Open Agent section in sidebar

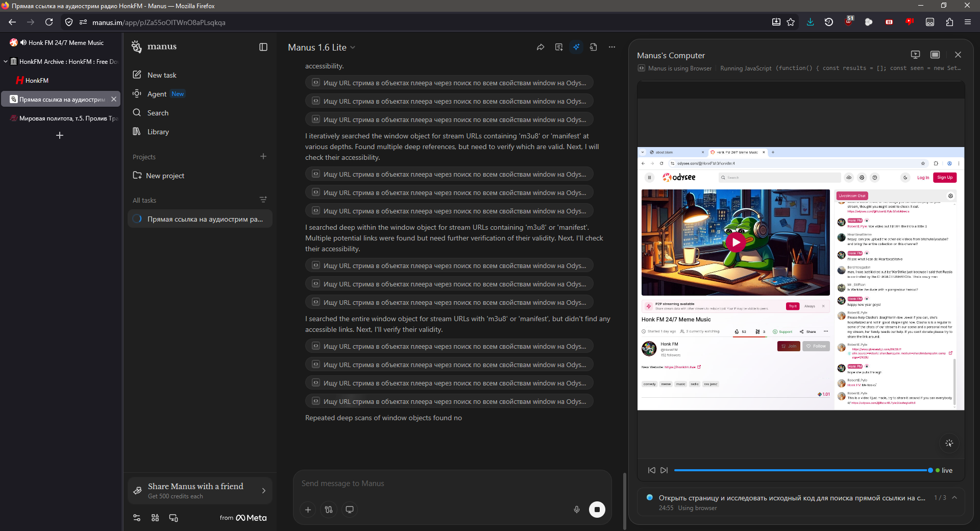click(x=200, y=94)
